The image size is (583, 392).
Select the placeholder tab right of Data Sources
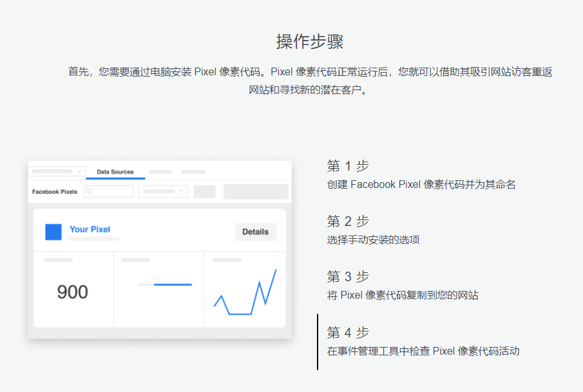(160, 172)
